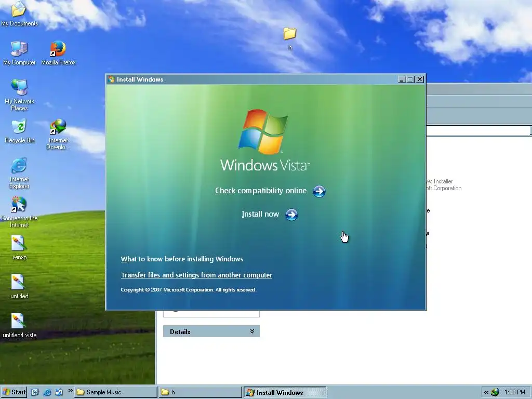Click the 'Check compatibility online' text link
The image size is (532, 399).
tap(261, 191)
